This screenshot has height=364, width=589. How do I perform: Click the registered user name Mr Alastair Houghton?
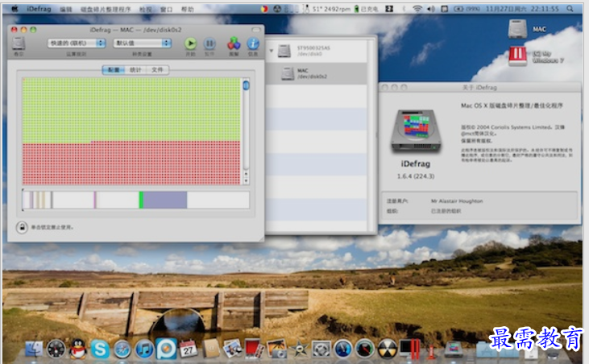[457, 201]
